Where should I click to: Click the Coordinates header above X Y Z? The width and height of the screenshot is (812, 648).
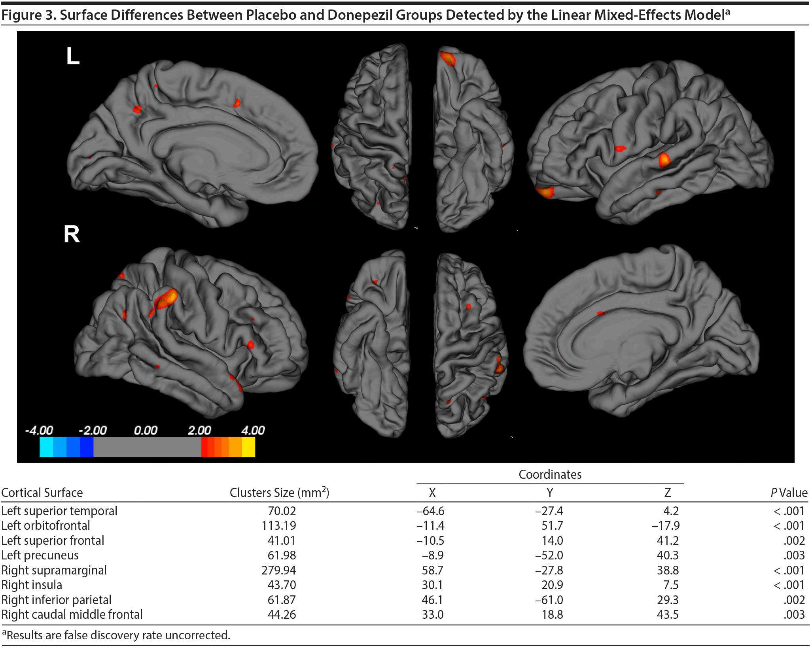click(550, 474)
